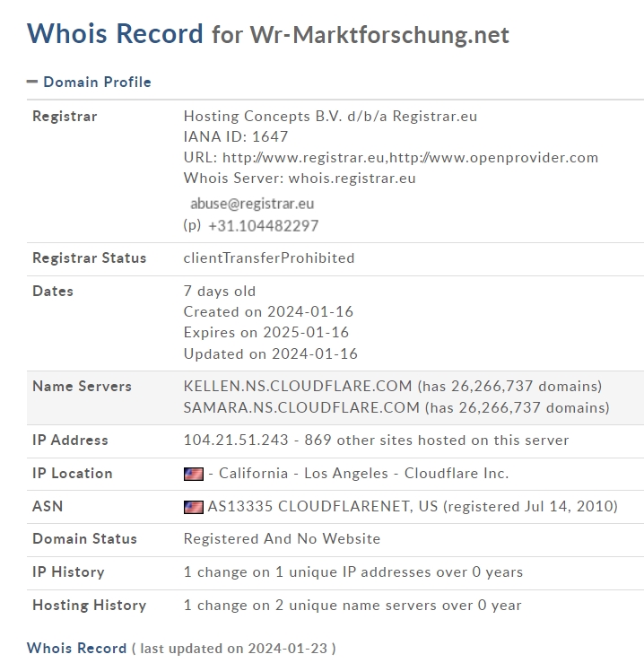Click the 'IP Location' row label
The height and width of the screenshot is (663, 644).
[x=73, y=473]
